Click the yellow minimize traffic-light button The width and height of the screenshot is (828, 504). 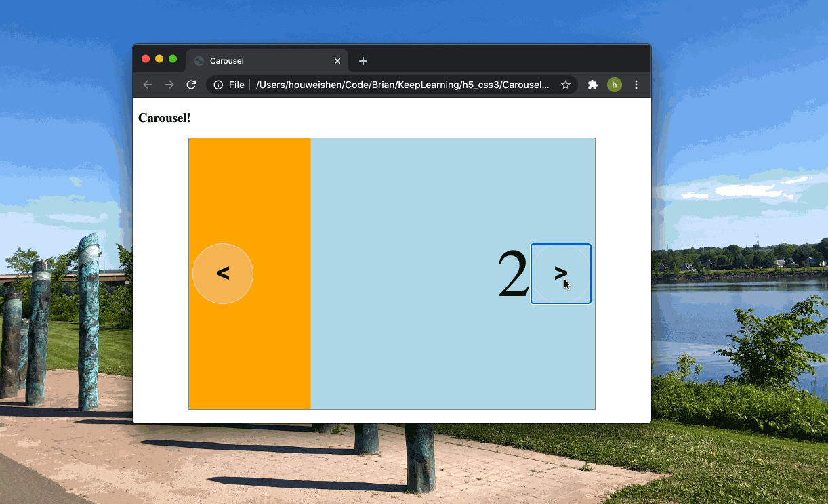point(159,58)
